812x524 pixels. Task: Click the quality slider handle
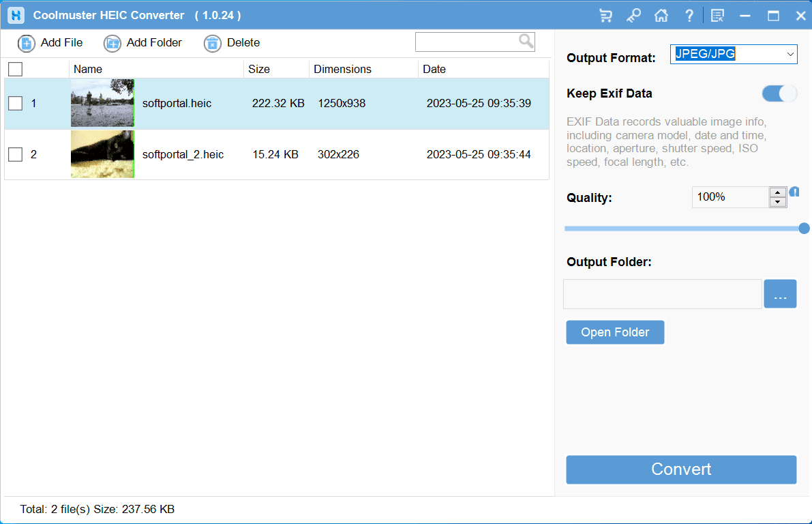pos(804,228)
